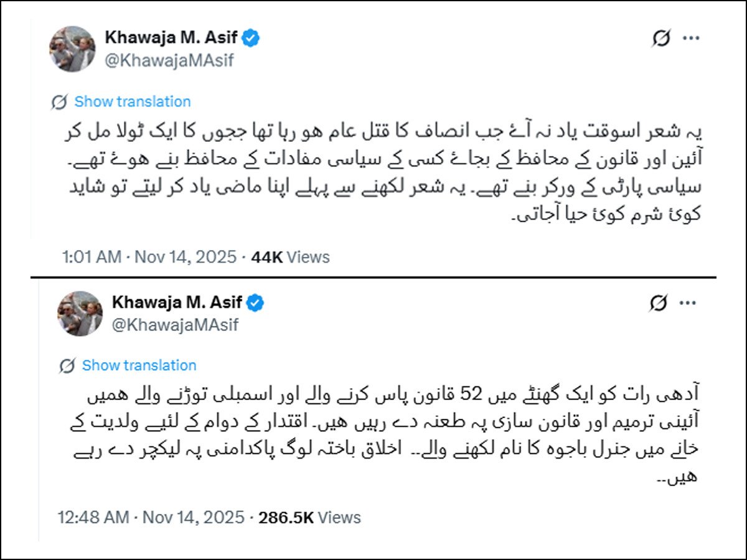Open the profile photo on the 12:48 AM tweet
This screenshot has height=560, width=747.
pyautogui.click(x=80, y=314)
